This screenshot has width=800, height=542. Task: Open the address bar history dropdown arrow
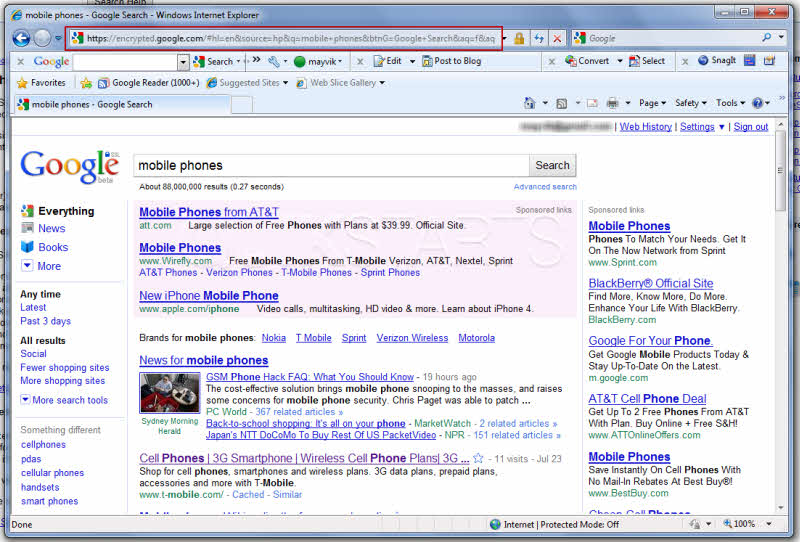pos(505,38)
